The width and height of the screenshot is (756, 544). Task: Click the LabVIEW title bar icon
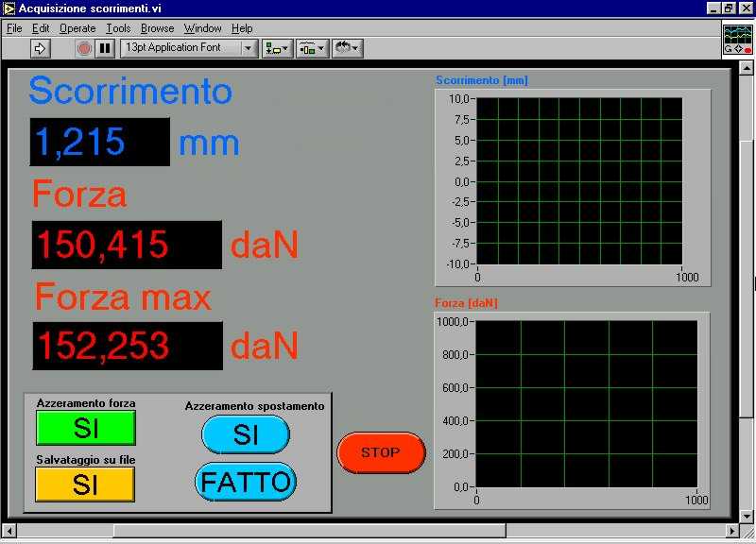pyautogui.click(x=9, y=8)
